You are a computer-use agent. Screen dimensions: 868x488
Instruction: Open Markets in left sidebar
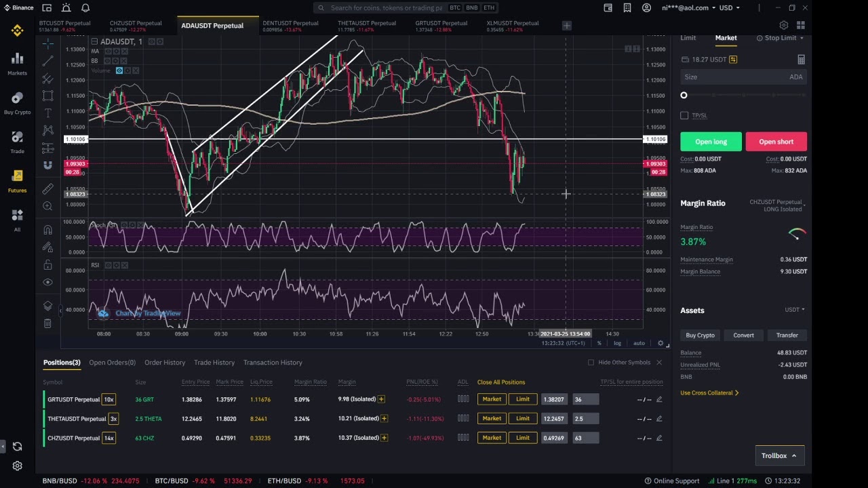click(x=17, y=63)
